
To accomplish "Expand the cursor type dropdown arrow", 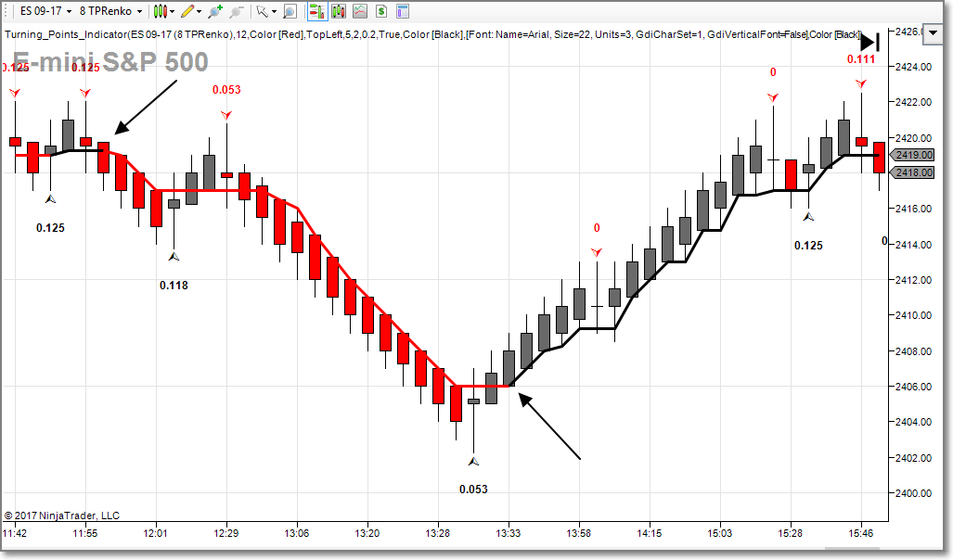I will coord(274,11).
